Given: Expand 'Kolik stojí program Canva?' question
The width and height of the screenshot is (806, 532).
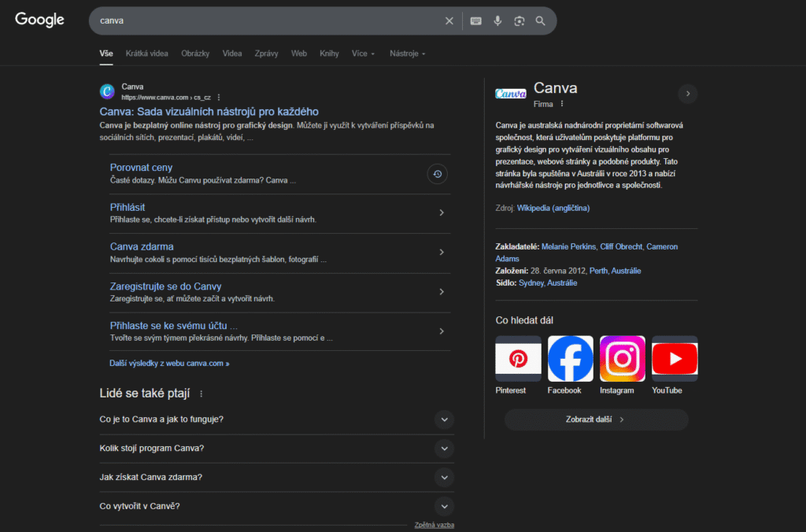Looking at the screenshot, I should click(x=444, y=449).
